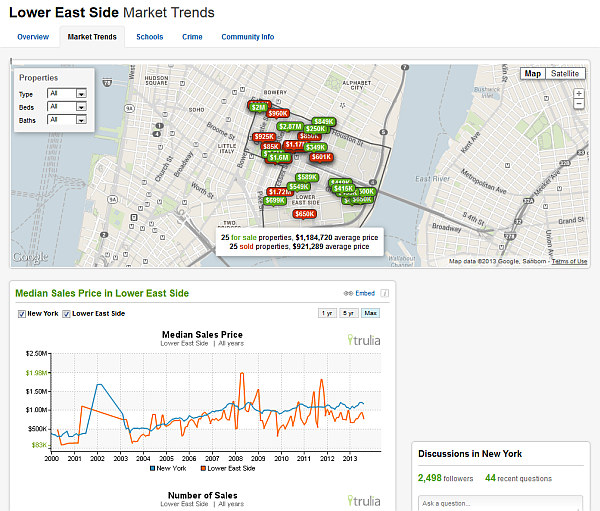Click the Trulia logo on the Median Sales Price chart
The width and height of the screenshot is (600, 511).
click(x=364, y=340)
